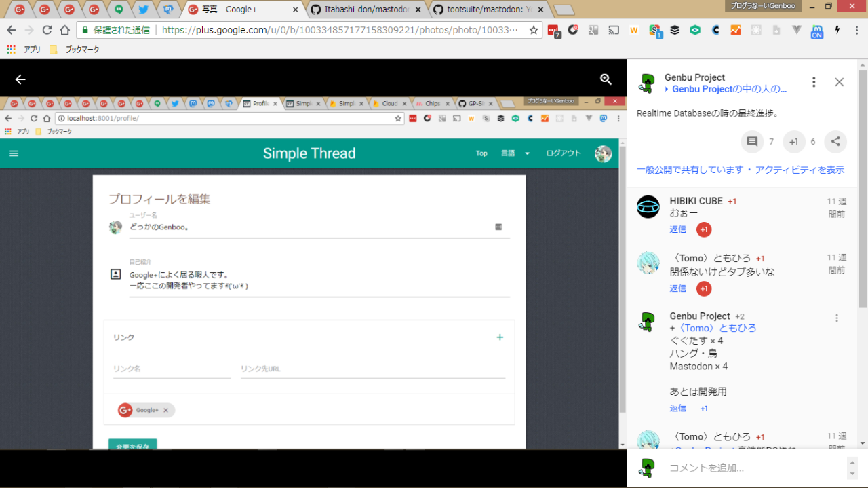Click the Genbu Project name in post header
The height and width of the screenshot is (488, 868).
[694, 77]
